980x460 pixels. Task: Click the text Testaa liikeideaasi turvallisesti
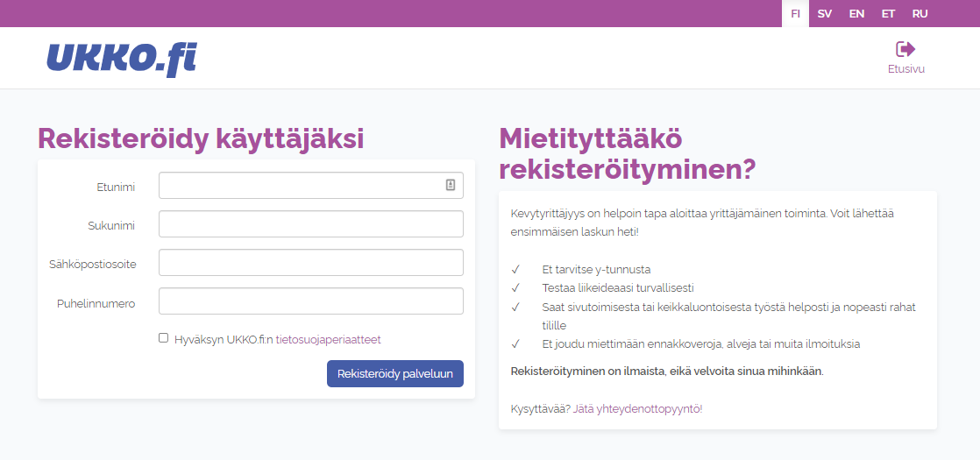(x=618, y=288)
